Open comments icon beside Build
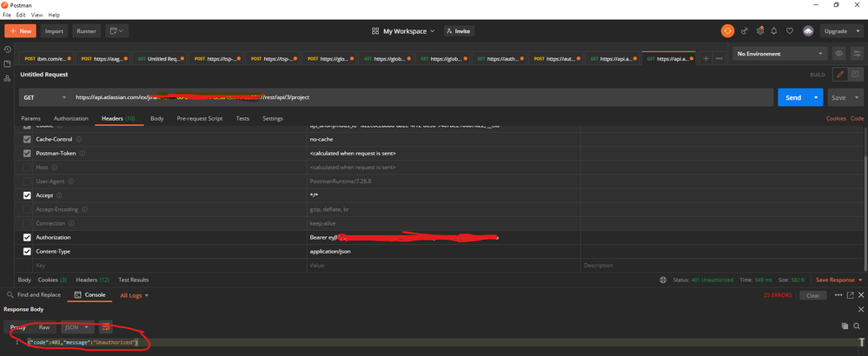This screenshot has height=356, width=868. point(855,74)
